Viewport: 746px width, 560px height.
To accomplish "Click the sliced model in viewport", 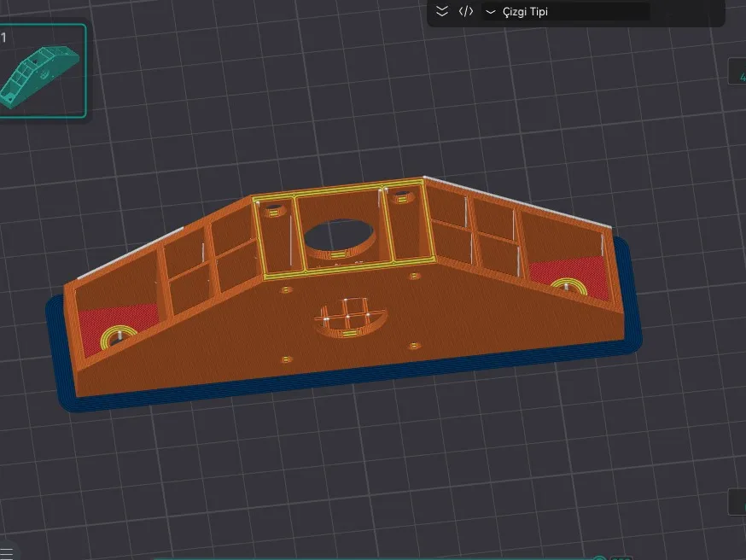I will [x=344, y=295].
